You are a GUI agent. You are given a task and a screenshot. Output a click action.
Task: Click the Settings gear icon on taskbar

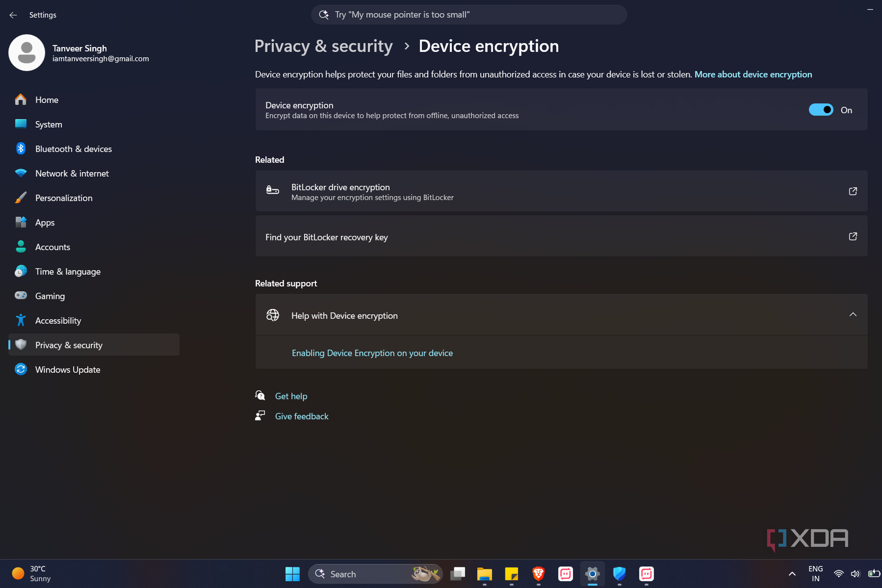pos(592,574)
